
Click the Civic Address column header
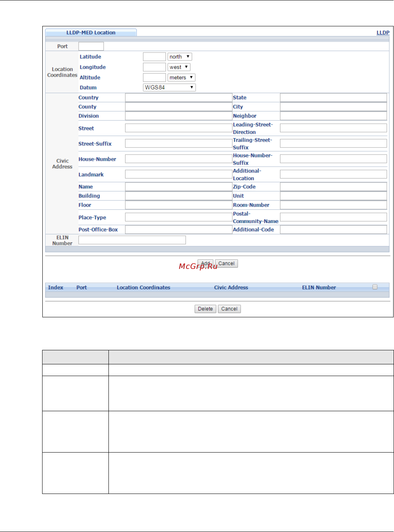coord(231,288)
